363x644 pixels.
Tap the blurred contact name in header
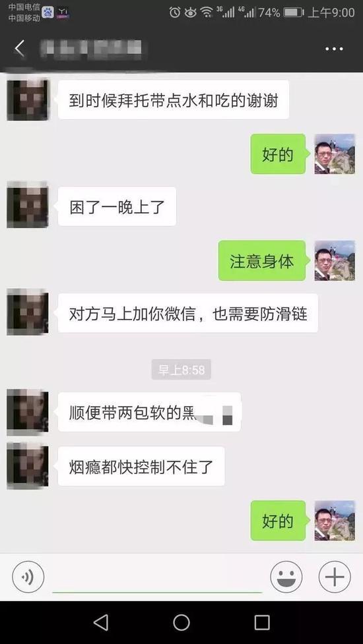[x=91, y=49]
